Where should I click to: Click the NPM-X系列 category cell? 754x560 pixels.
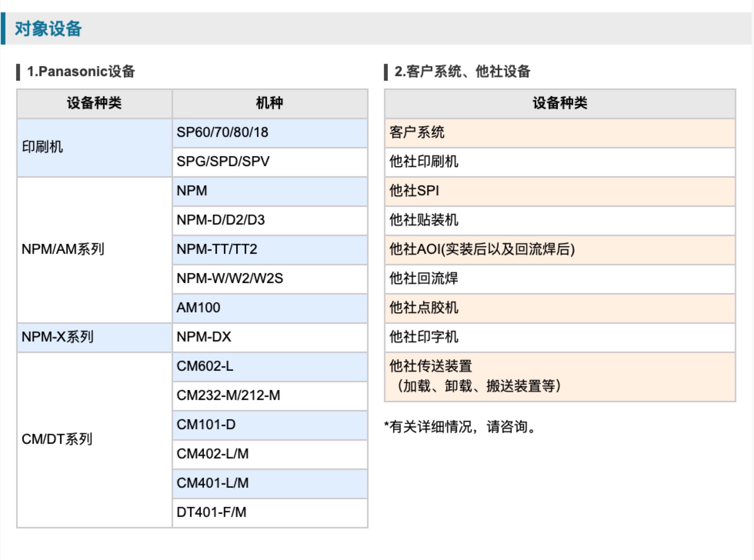pos(94,337)
